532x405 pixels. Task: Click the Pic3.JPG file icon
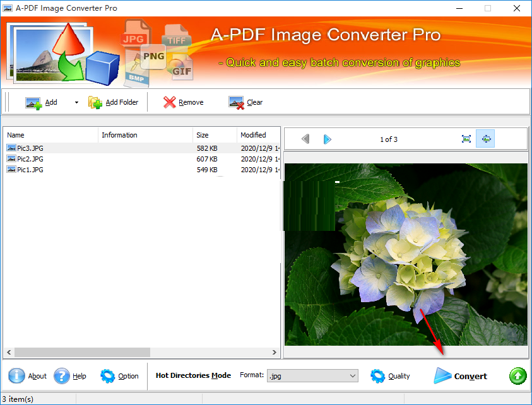point(11,148)
